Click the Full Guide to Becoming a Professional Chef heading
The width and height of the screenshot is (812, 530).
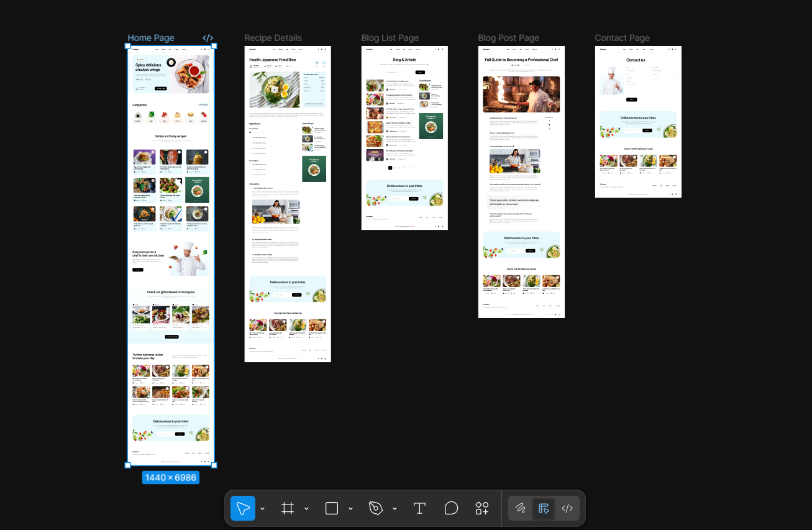(x=521, y=60)
